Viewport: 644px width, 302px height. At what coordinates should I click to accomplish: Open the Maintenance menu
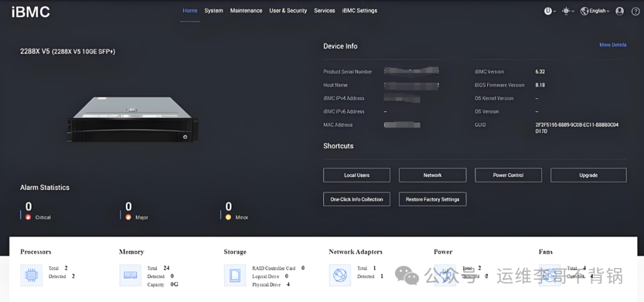(x=246, y=11)
